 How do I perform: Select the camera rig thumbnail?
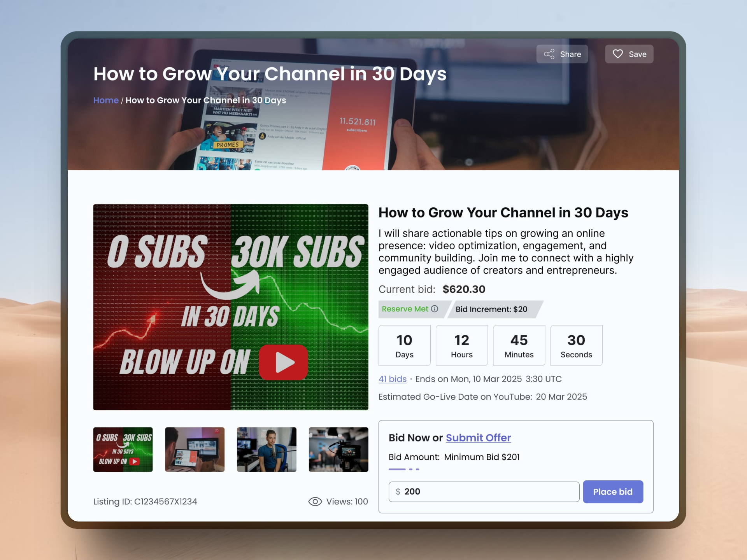tap(338, 450)
